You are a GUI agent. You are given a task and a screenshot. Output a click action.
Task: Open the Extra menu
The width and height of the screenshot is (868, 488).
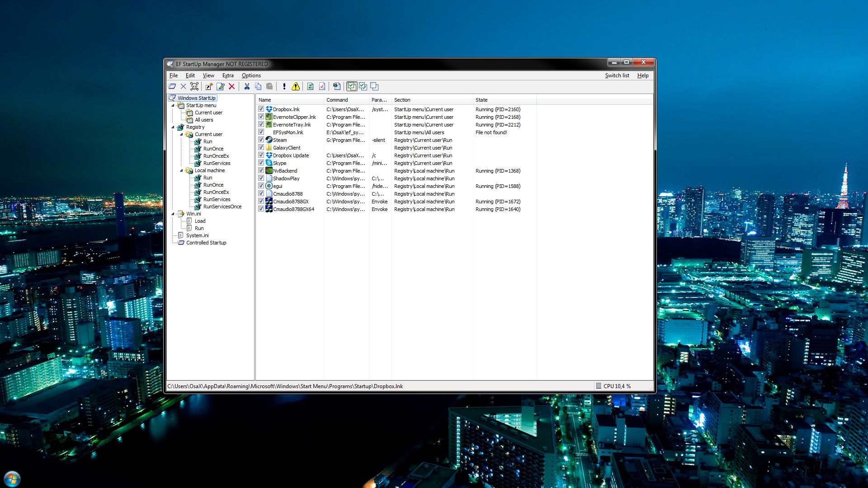pos(228,75)
